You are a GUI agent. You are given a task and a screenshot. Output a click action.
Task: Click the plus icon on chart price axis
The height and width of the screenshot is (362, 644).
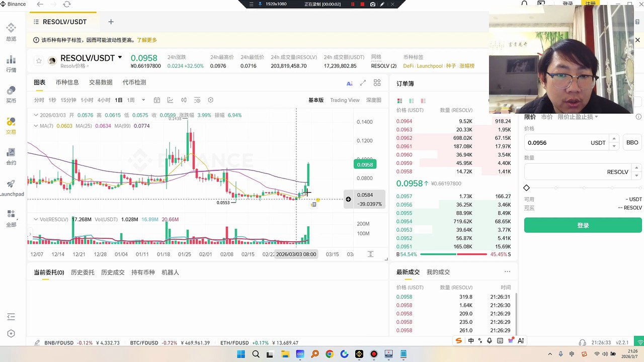click(x=348, y=199)
